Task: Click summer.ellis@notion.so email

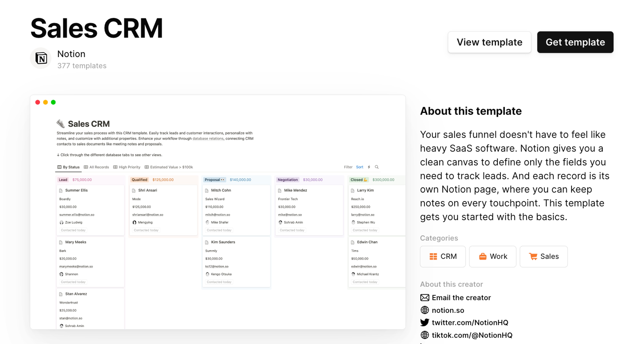Action: pos(77,215)
